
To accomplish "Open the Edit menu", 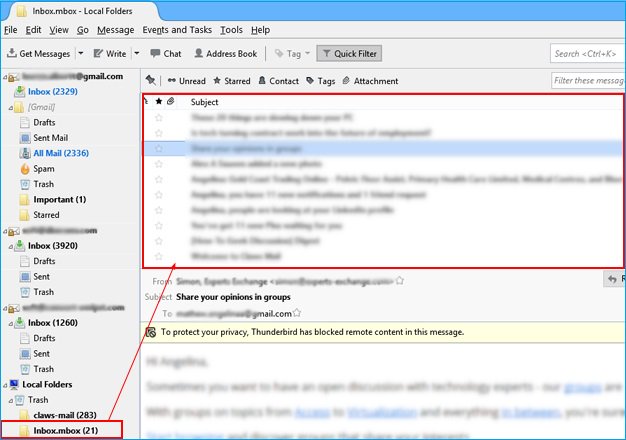I will [33, 30].
